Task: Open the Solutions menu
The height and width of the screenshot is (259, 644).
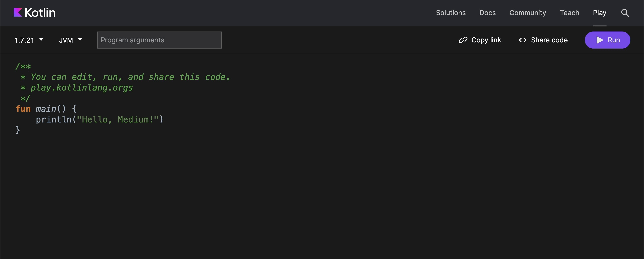Action: [x=450, y=13]
